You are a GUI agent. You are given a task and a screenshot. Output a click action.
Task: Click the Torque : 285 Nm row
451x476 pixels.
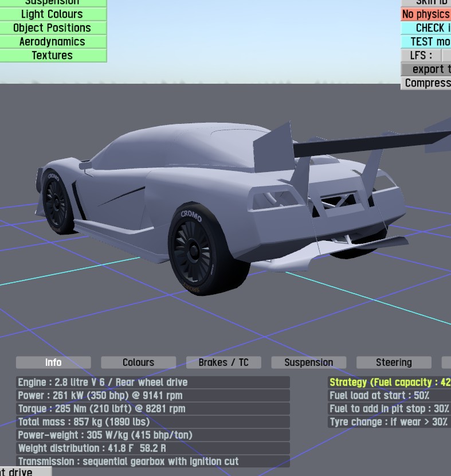(x=153, y=409)
